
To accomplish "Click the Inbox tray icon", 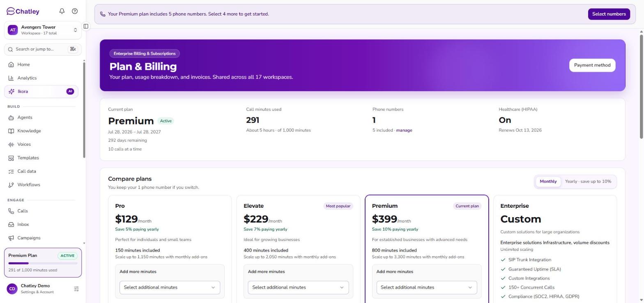I will click(x=11, y=225).
